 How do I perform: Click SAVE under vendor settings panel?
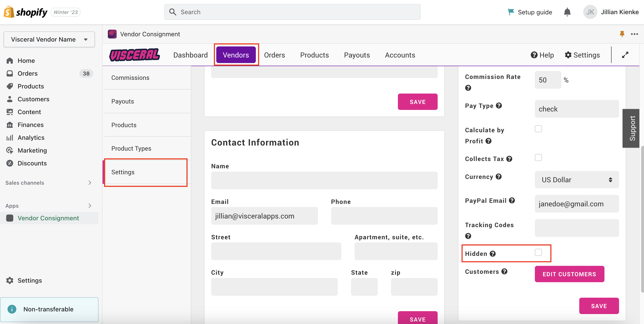pyautogui.click(x=599, y=306)
